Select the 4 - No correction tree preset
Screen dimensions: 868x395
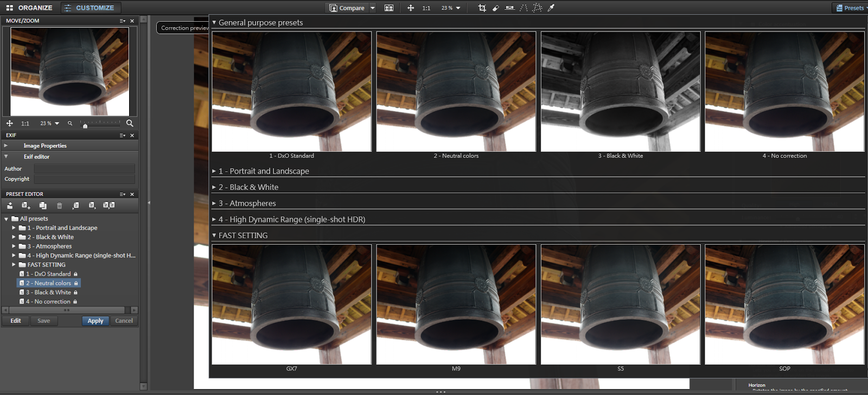(49, 302)
